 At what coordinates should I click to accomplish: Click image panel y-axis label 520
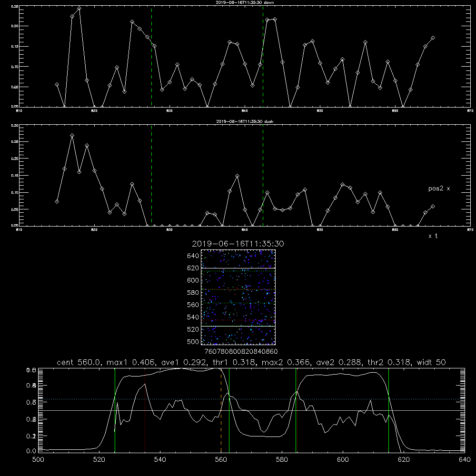(x=193, y=329)
